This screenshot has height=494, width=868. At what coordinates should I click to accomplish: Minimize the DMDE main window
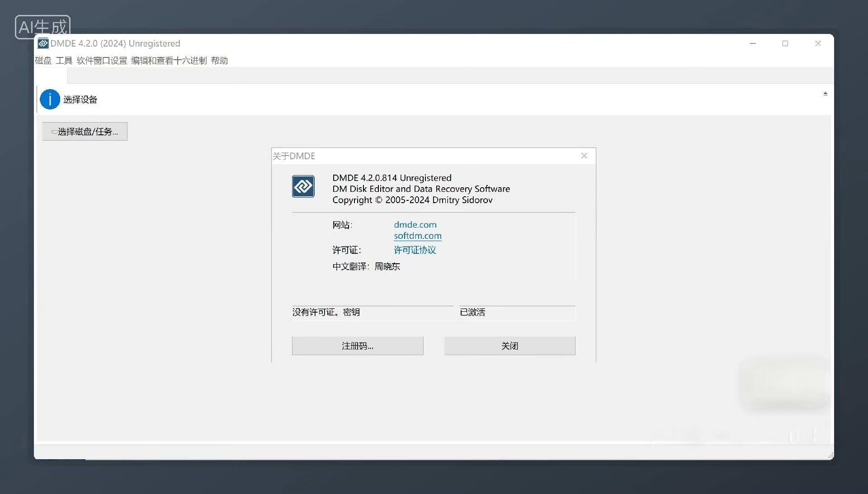click(753, 43)
